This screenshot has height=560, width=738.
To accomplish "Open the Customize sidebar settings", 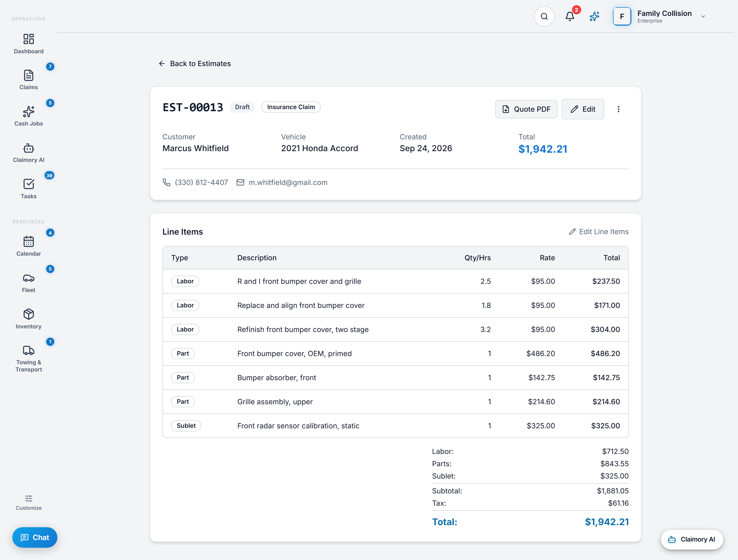I will coord(28,502).
